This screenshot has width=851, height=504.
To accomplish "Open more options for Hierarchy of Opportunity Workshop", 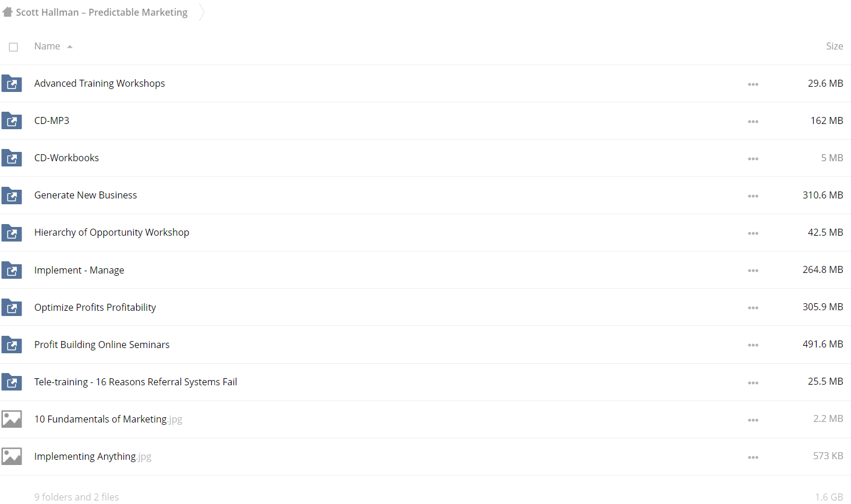I will click(x=753, y=233).
